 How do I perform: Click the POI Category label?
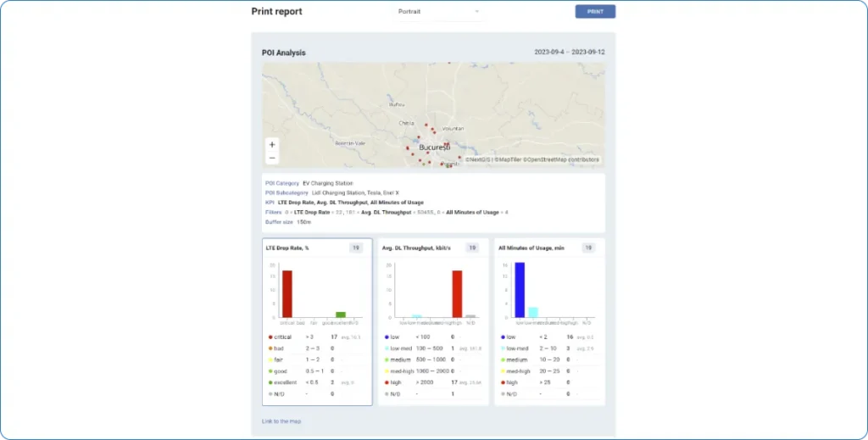281,183
